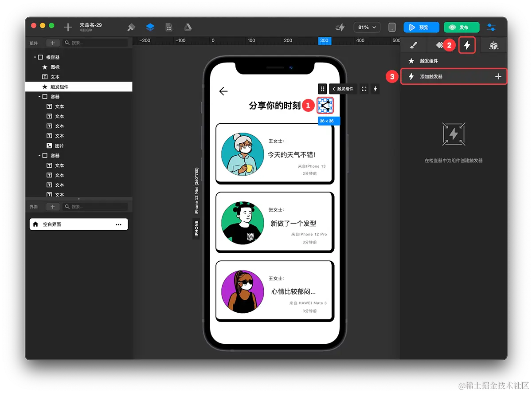This screenshot has width=532, height=393.
Task: Click the 界面 search field
Action: tap(95, 207)
